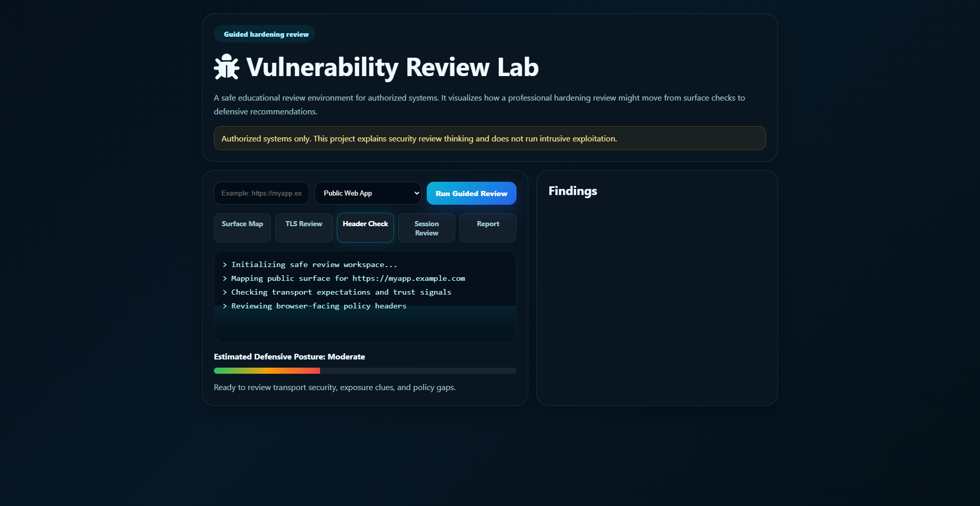
Task: Click the defensive posture progress bar
Action: [365, 371]
